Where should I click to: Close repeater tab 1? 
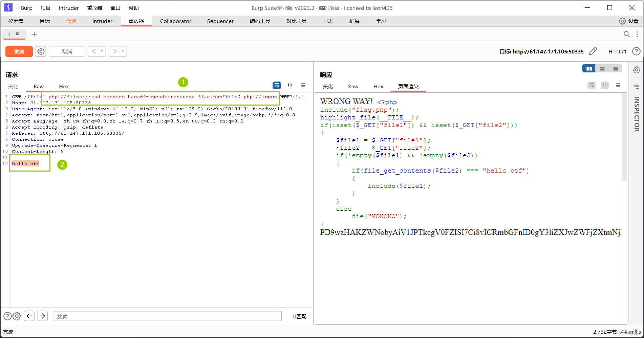[x=17, y=34]
